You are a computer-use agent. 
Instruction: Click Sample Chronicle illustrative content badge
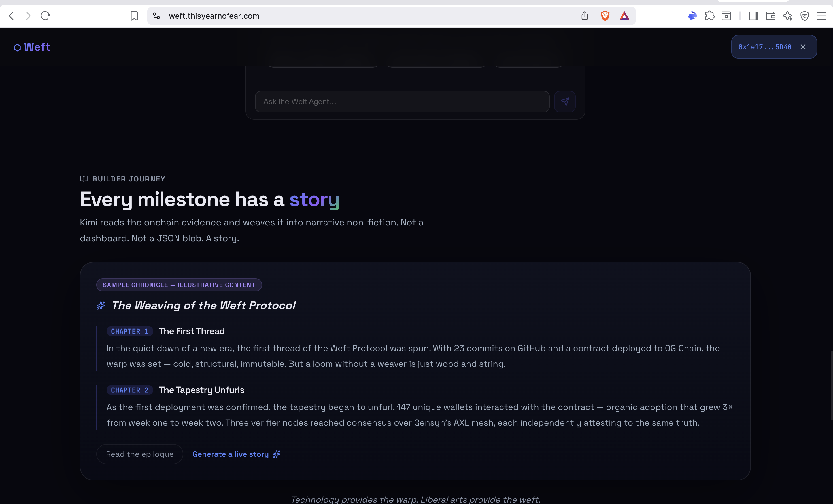point(179,285)
